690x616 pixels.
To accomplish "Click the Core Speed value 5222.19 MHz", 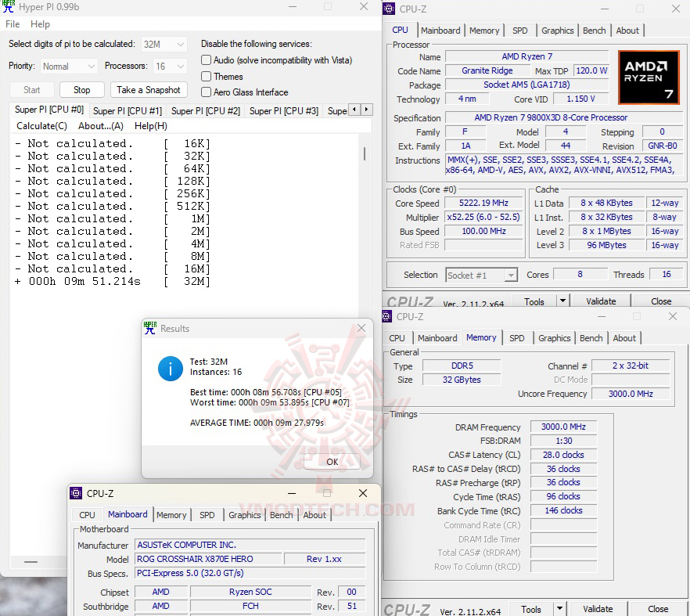I will click(483, 203).
